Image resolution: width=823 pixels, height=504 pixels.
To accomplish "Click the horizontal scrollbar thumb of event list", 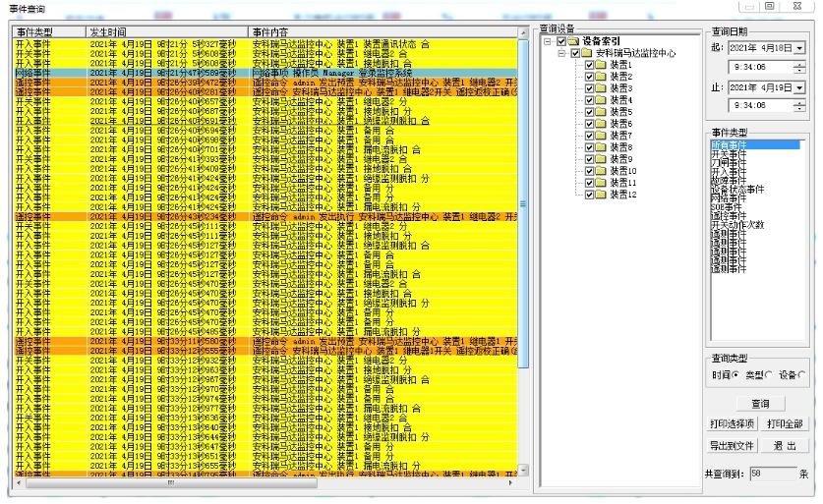I will pos(171,483).
